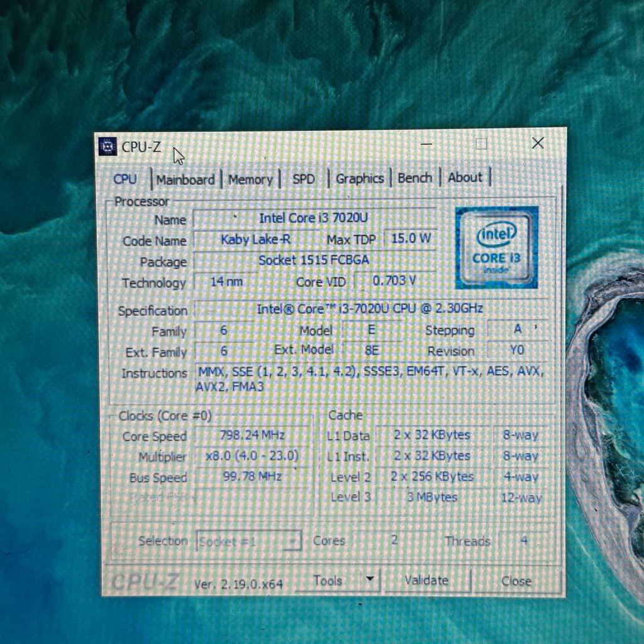644x644 pixels.
Task: Click the Level 3 12-way associativity value
Action: [521, 498]
